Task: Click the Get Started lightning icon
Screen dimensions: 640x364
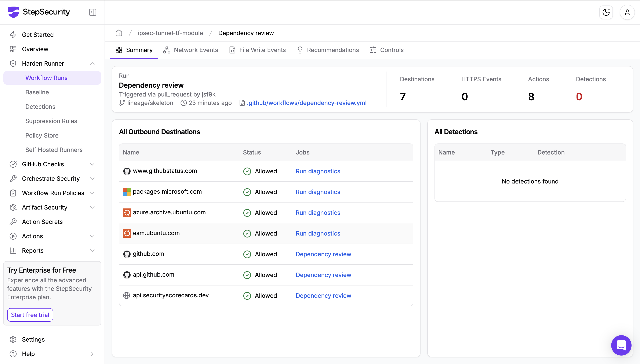Action: point(13,35)
